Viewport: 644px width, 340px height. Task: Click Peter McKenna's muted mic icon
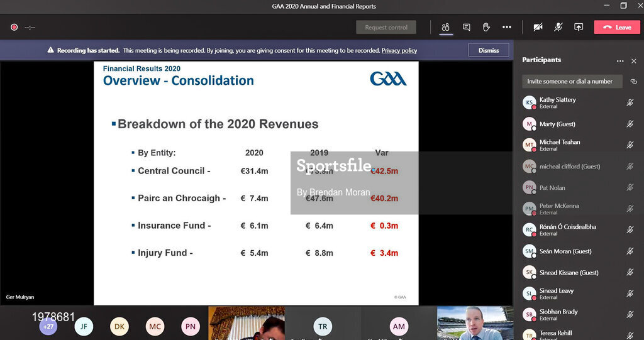[630, 209]
